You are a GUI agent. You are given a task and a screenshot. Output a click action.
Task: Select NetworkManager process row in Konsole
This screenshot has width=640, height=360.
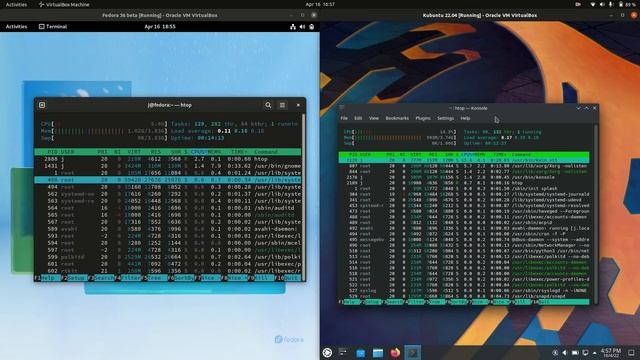point(464,245)
